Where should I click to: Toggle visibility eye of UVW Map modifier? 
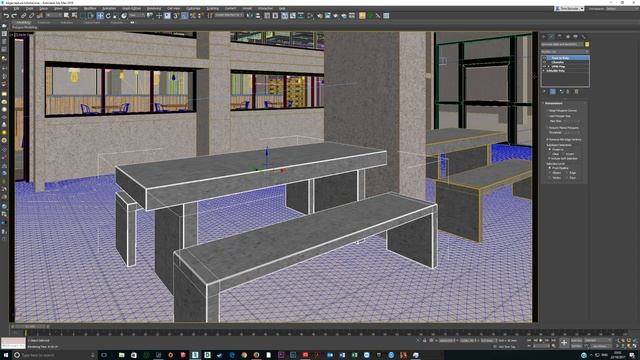click(x=544, y=66)
